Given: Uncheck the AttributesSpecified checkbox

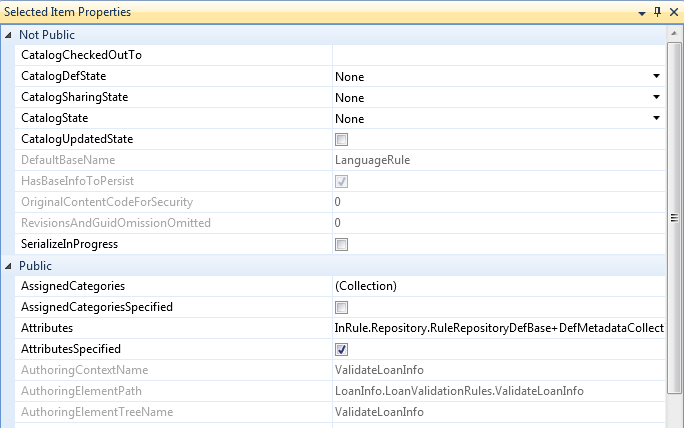Looking at the screenshot, I should pos(341,349).
